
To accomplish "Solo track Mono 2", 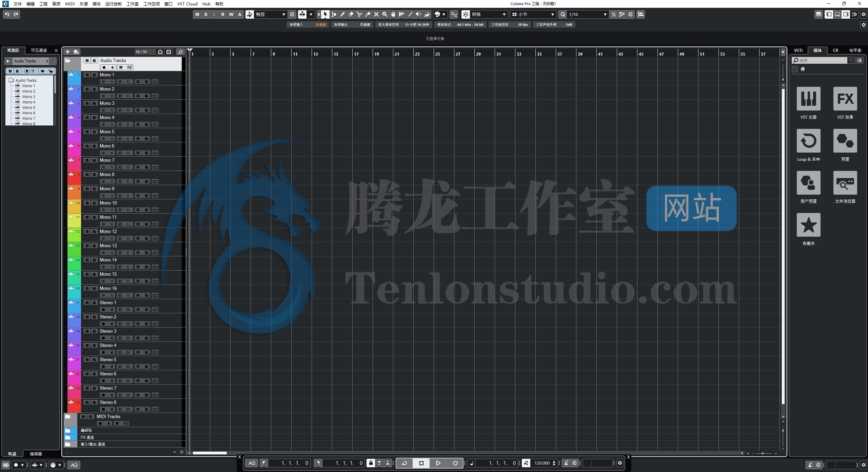I will click(x=94, y=89).
